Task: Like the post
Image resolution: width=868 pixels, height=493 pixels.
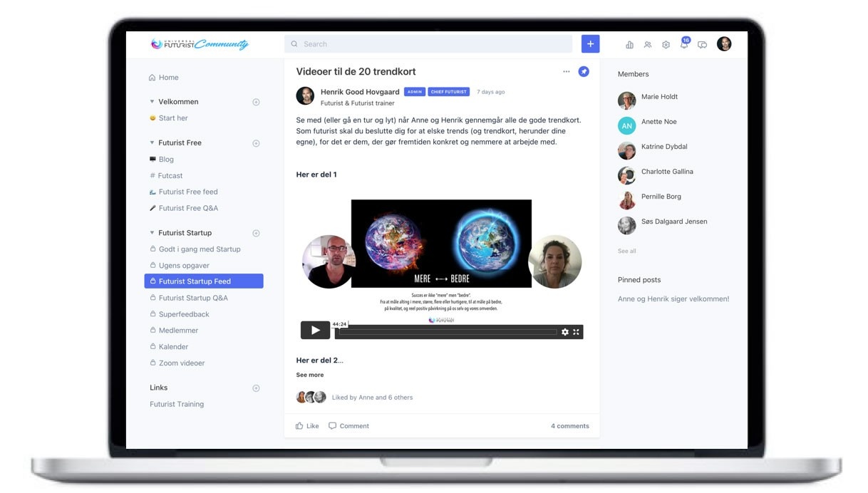Action: [x=307, y=426]
